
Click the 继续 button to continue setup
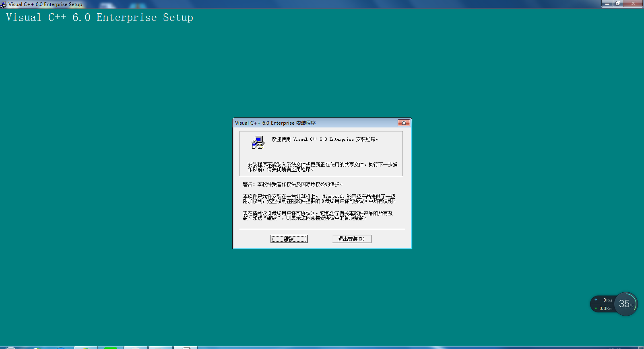[289, 239]
